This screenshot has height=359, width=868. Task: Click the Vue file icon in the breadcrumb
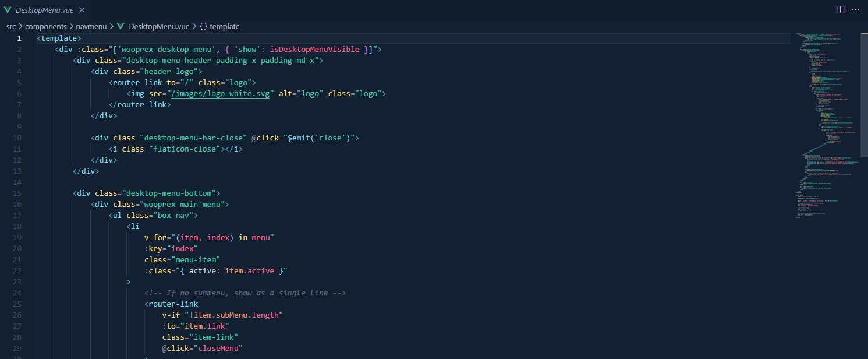coord(121,26)
